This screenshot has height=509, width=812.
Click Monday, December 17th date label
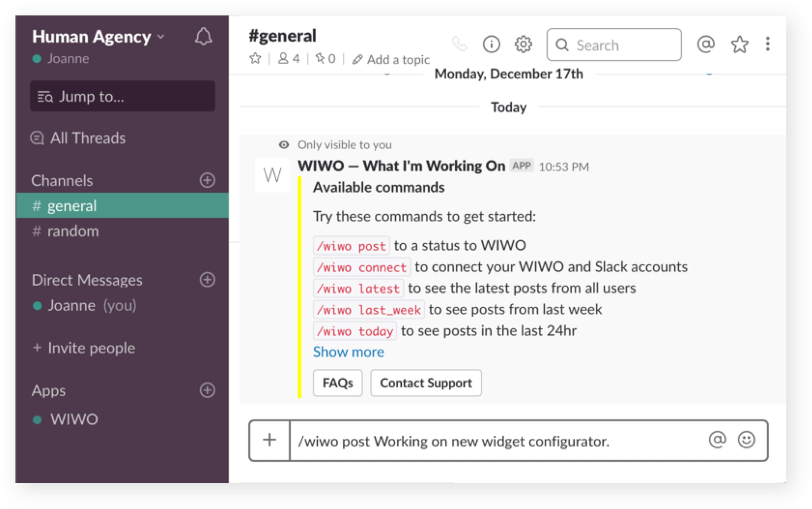(x=509, y=74)
